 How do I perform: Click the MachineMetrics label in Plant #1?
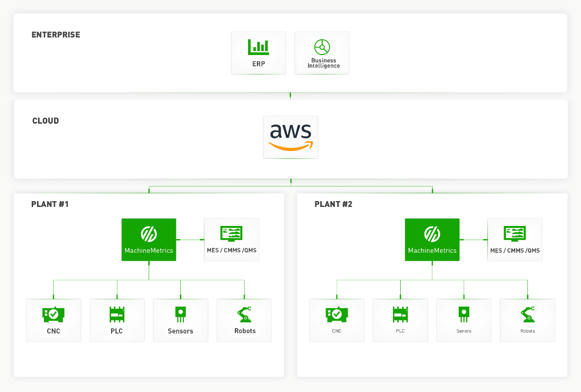(x=149, y=251)
